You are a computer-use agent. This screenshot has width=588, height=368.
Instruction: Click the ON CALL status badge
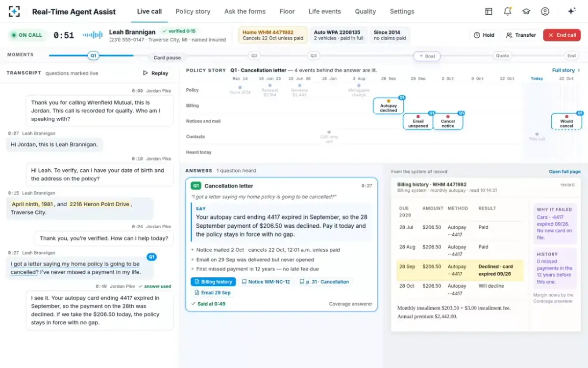click(x=26, y=35)
